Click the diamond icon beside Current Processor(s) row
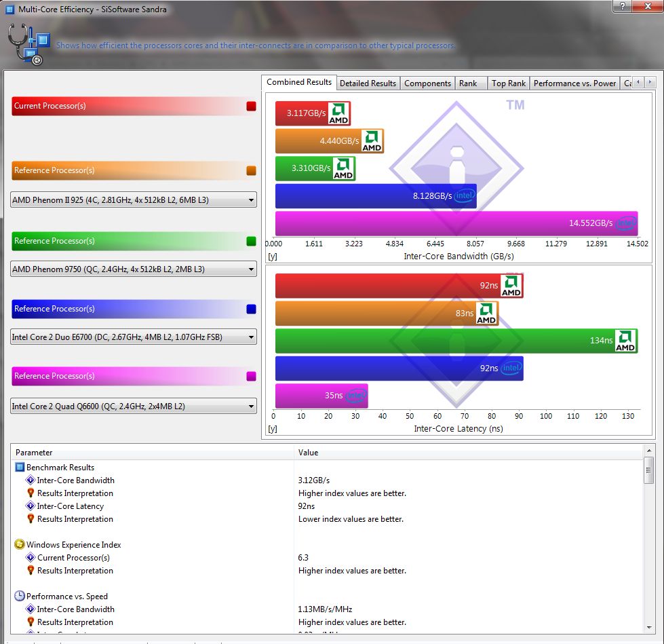The image size is (664, 644). [30, 558]
